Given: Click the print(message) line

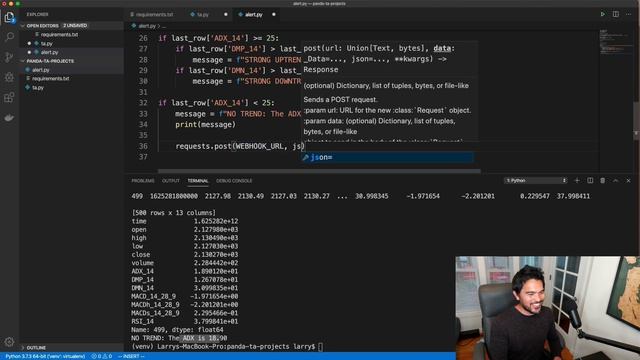Looking at the screenshot, I should click(205, 124).
